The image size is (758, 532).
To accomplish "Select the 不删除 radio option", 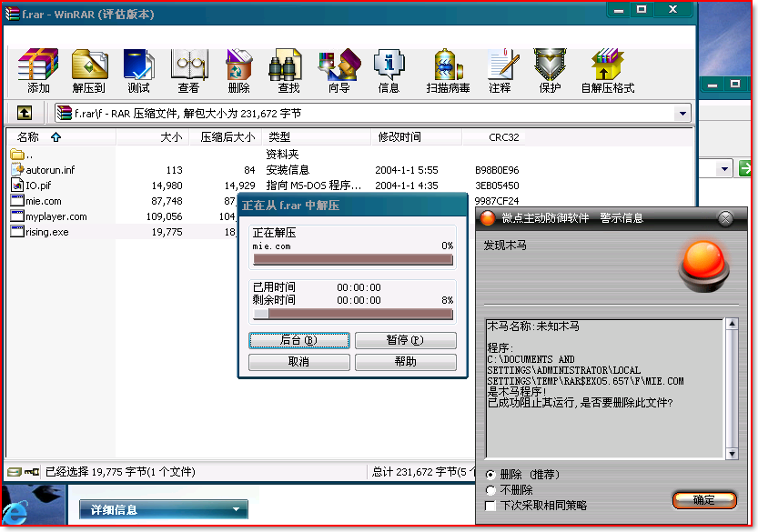I will 490,490.
